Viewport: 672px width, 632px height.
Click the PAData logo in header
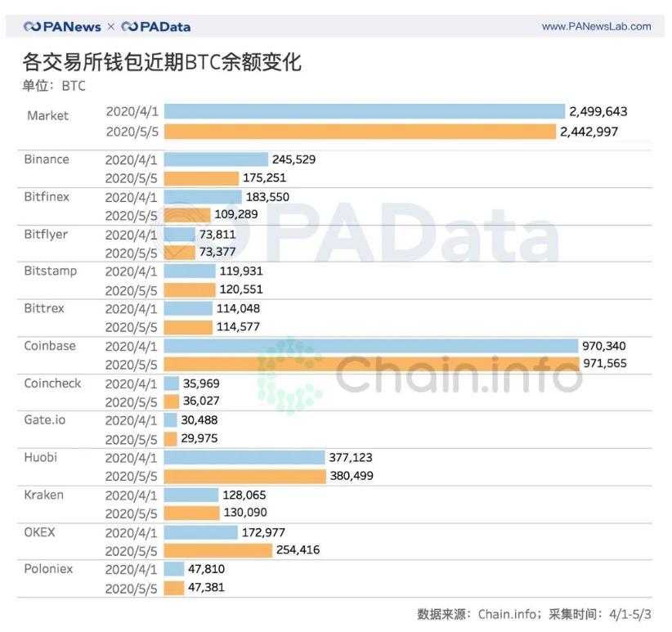156,26
